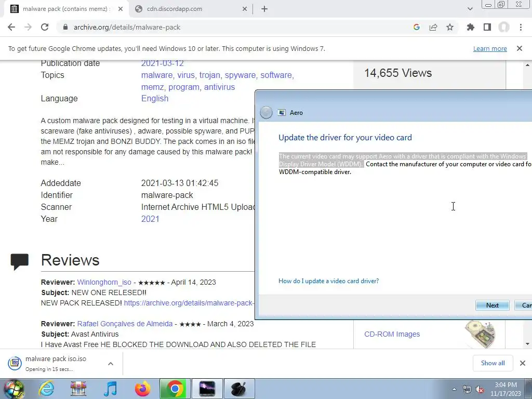Open the Extensions puzzle icon
Screen dimensions: 532x399
pos(471,27)
